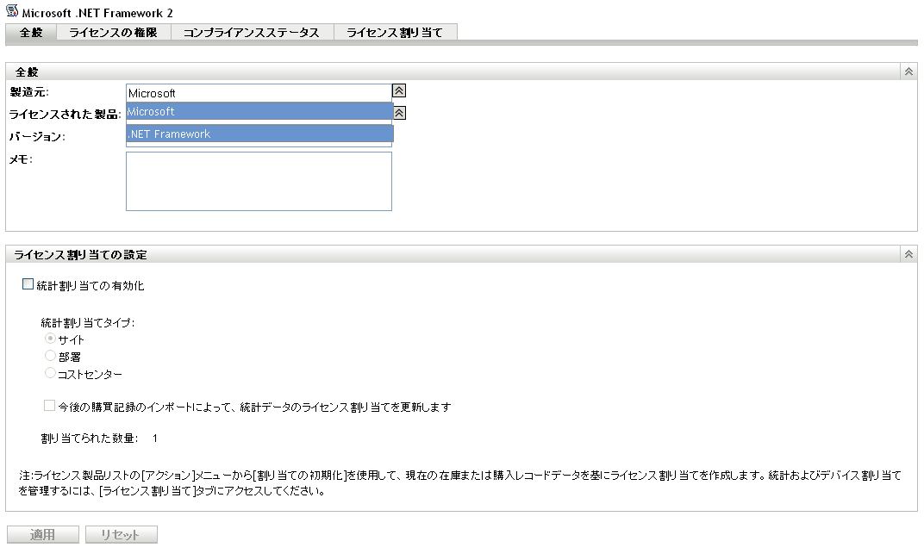Click the 統計割り当てタイプ label

(88, 323)
